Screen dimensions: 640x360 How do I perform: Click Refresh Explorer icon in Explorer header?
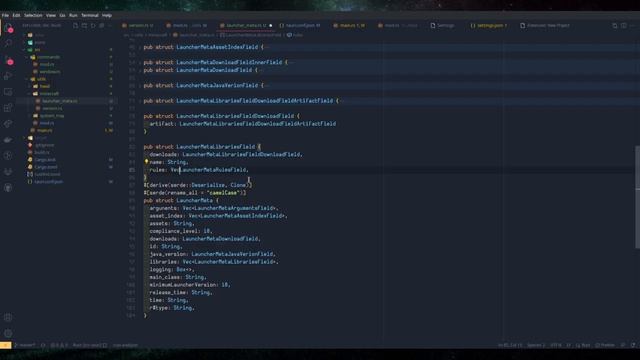click(x=93, y=25)
